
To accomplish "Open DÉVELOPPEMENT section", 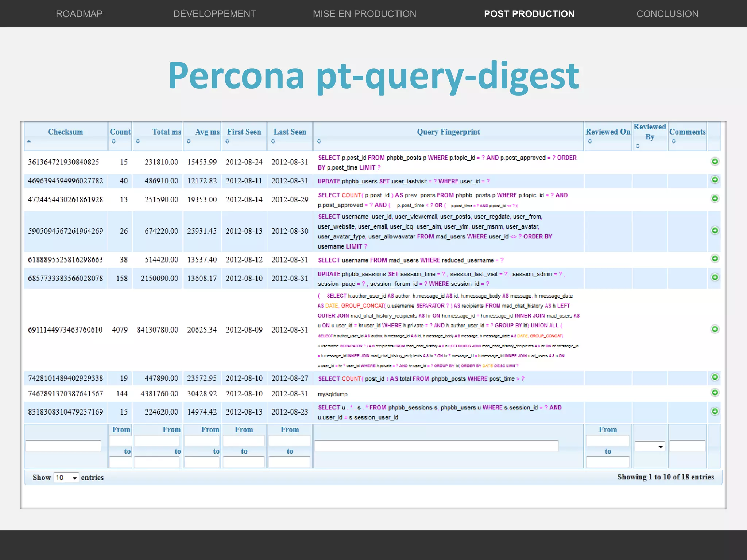I will pyautogui.click(x=214, y=14).
